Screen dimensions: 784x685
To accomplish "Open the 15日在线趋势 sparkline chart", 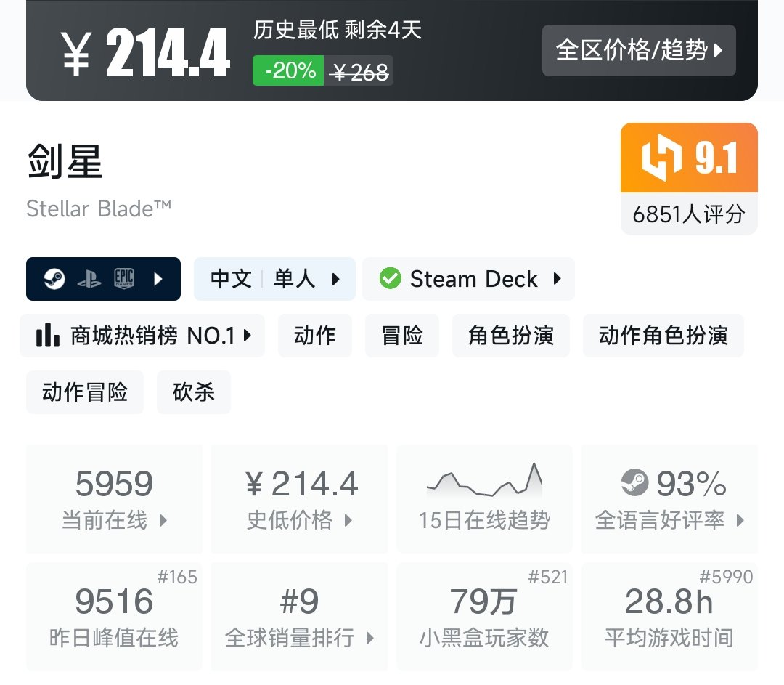I will coord(484,499).
